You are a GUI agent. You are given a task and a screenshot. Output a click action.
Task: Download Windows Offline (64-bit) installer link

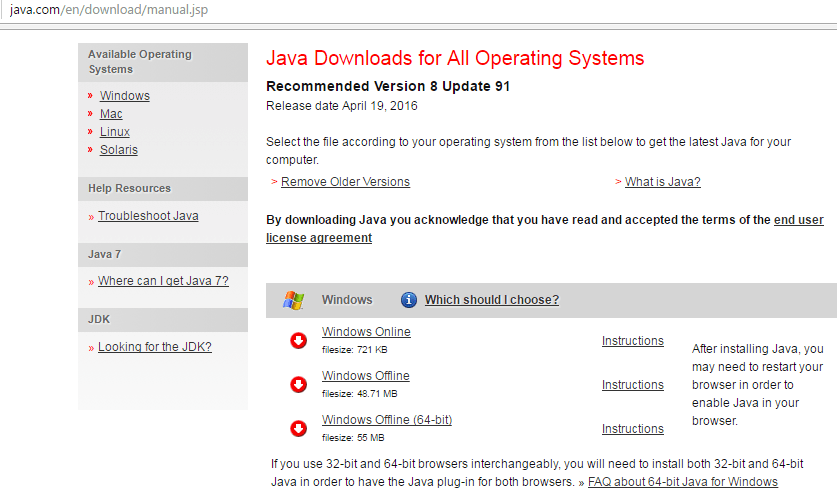[x=387, y=420]
